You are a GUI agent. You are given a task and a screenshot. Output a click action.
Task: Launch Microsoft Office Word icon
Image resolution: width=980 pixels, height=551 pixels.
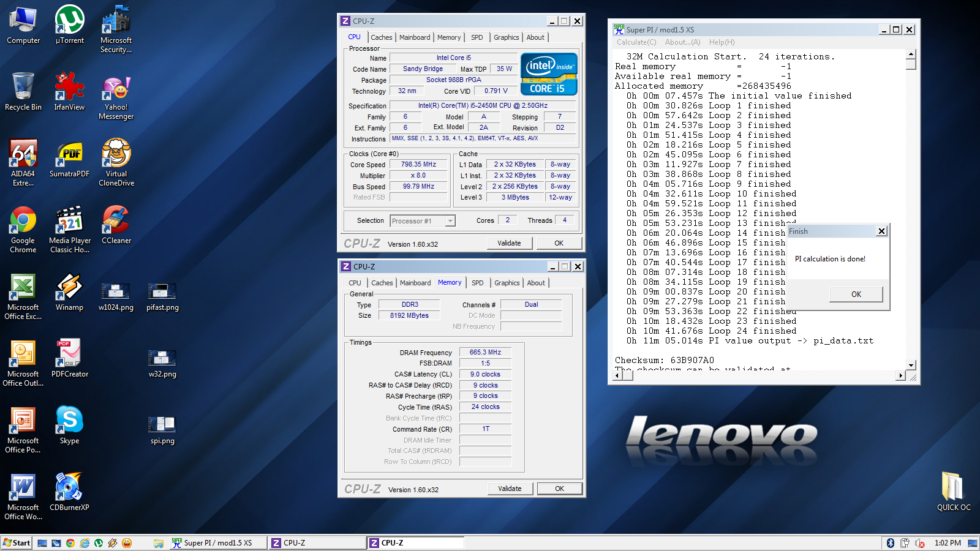pos(23,497)
